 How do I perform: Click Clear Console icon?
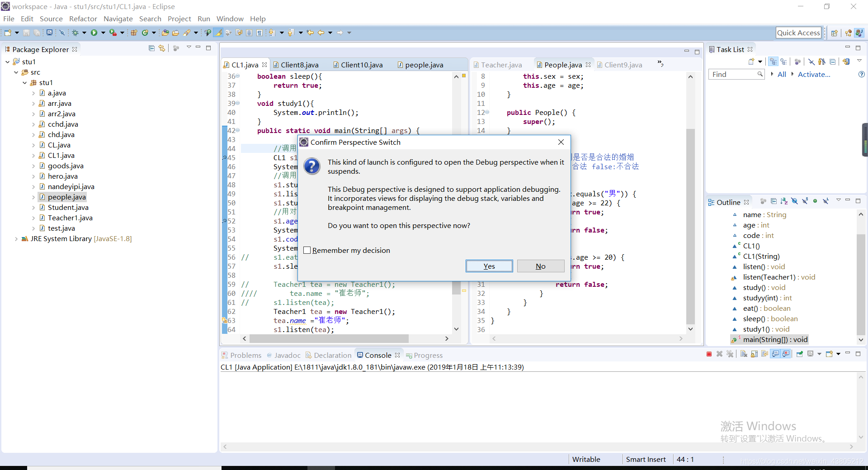click(x=744, y=354)
